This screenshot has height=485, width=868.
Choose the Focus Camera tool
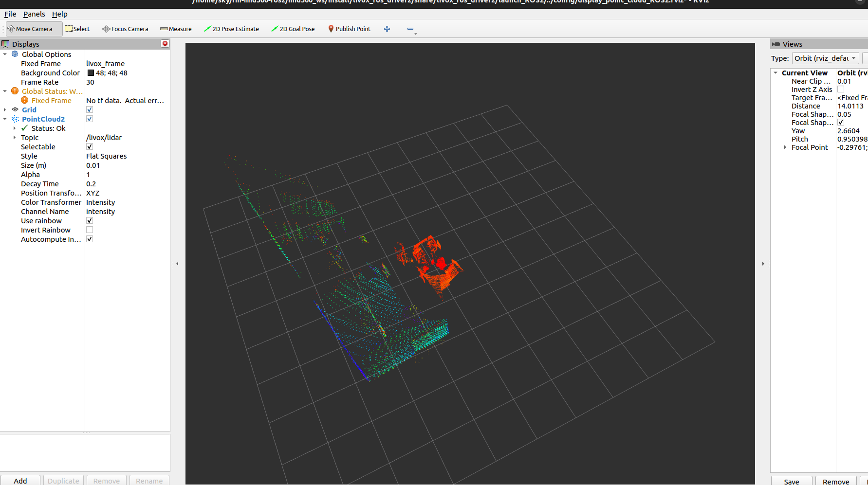pos(125,29)
